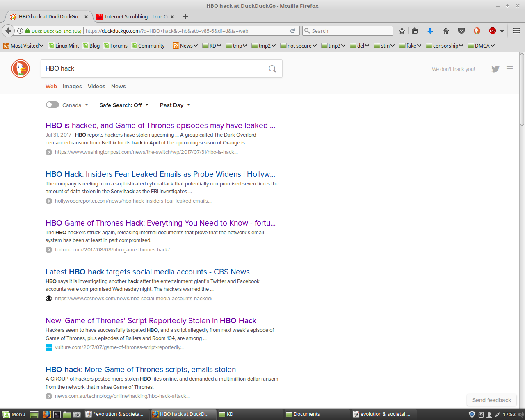Bookmark this page with the star icon
Screen dimensions: 525x420
402,31
